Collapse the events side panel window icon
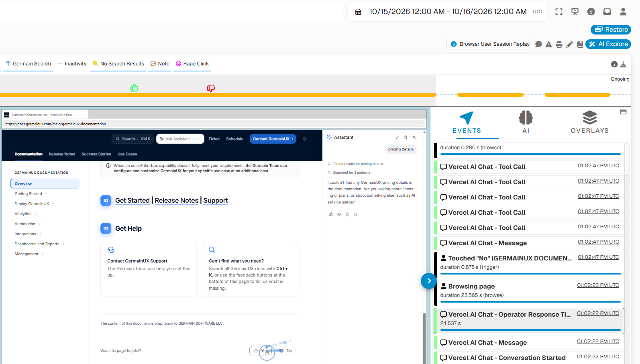The height and width of the screenshot is (364, 640). click(623, 112)
